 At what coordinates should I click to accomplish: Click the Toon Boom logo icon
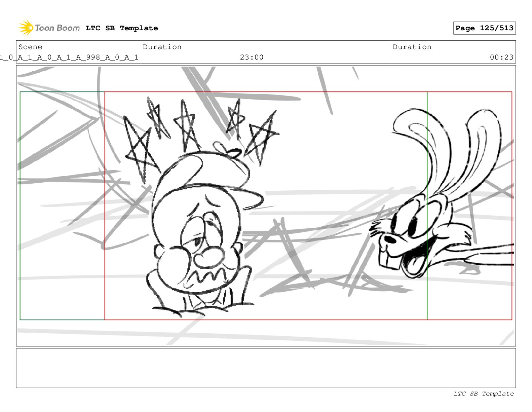pos(26,28)
